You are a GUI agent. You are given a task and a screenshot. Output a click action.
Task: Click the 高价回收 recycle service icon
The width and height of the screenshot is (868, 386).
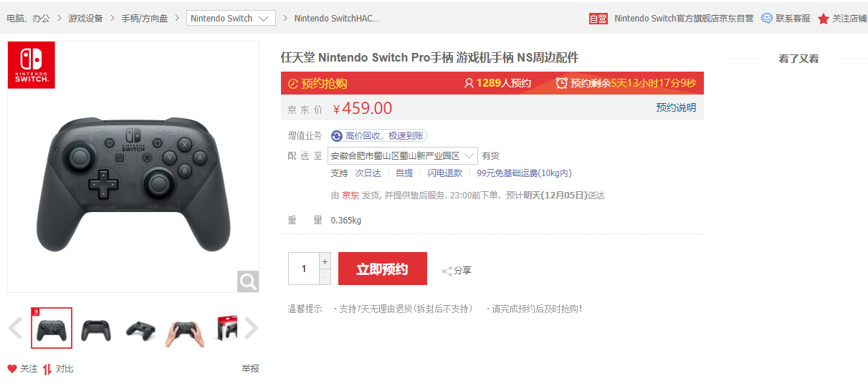337,136
